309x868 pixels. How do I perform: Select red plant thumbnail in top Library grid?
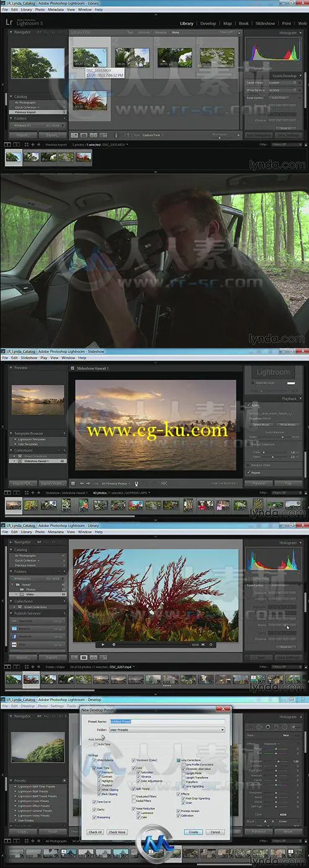pos(90,99)
